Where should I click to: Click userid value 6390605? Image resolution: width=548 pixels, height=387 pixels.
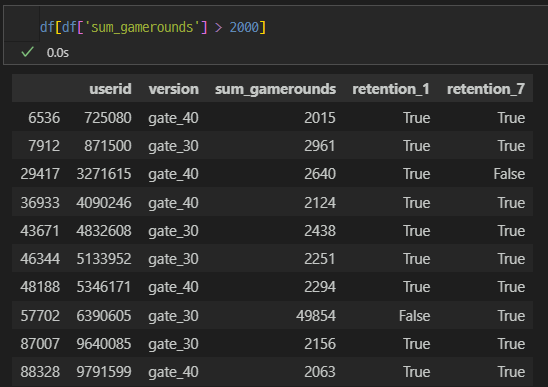pos(104,316)
